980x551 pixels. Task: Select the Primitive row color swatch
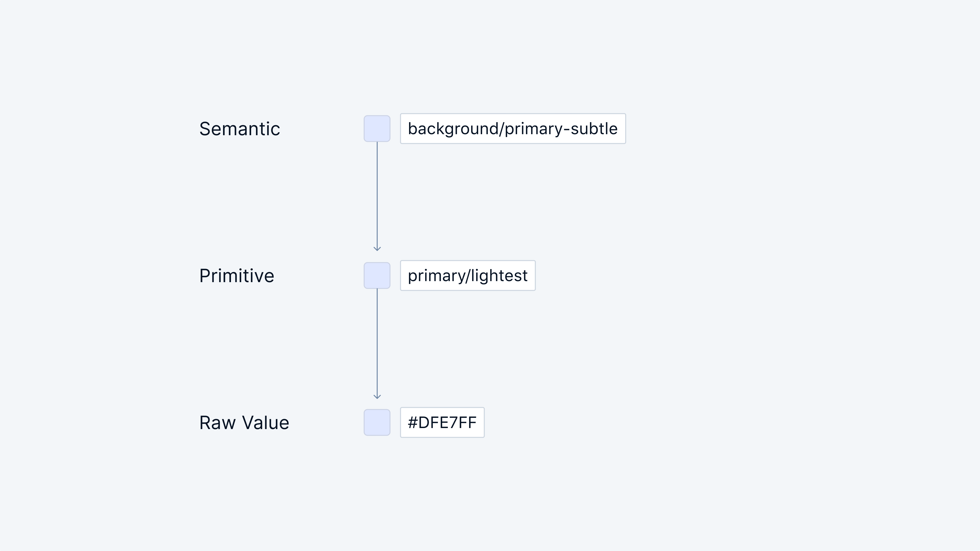point(377,275)
